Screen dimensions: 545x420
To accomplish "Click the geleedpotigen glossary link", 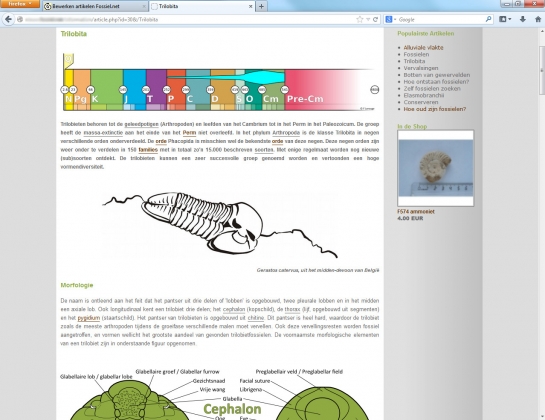I will click(x=141, y=124).
